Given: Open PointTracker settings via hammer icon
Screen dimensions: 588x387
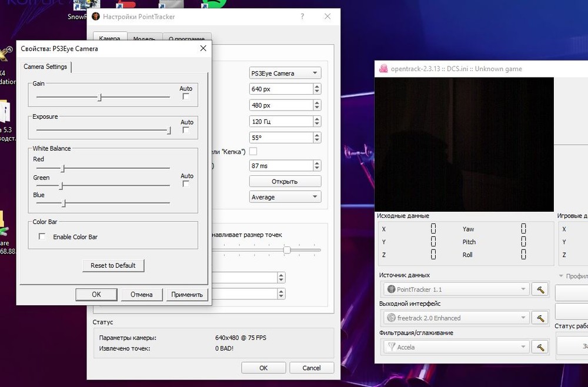Looking at the screenshot, I should (x=539, y=289).
